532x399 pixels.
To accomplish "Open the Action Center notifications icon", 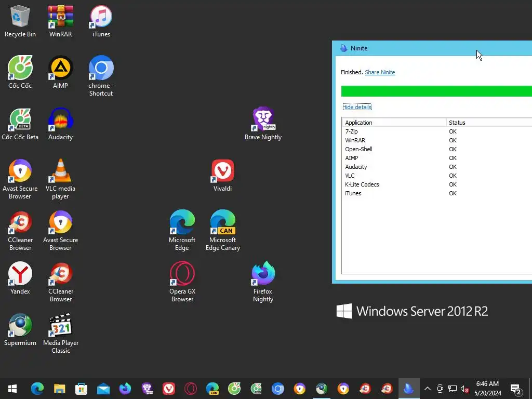I will pyautogui.click(x=516, y=389).
